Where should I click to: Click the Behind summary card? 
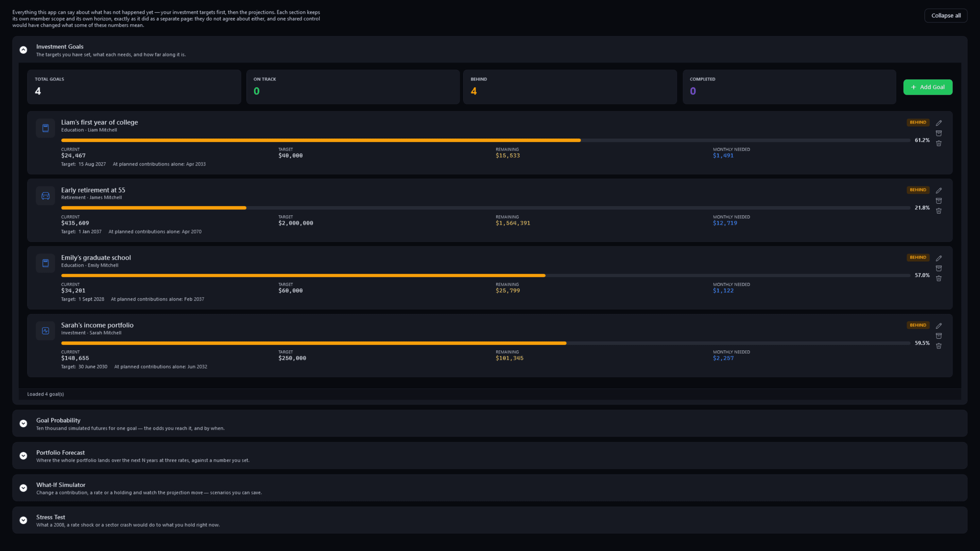pos(570,87)
